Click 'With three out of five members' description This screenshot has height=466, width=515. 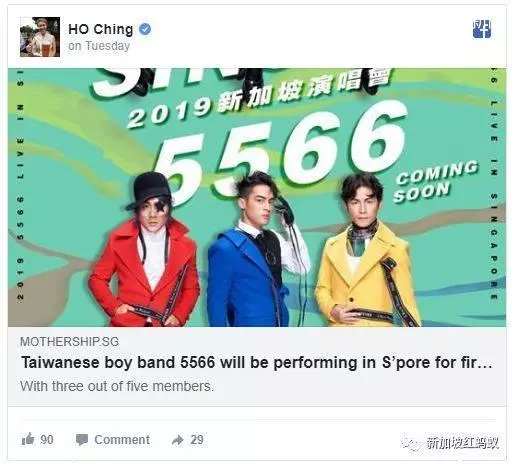click(117, 387)
